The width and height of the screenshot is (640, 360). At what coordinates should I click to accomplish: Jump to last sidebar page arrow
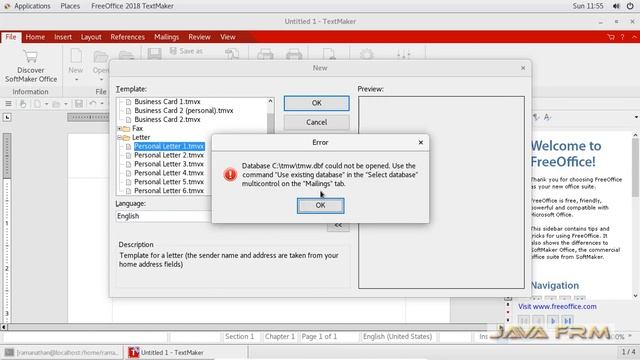coord(568,321)
